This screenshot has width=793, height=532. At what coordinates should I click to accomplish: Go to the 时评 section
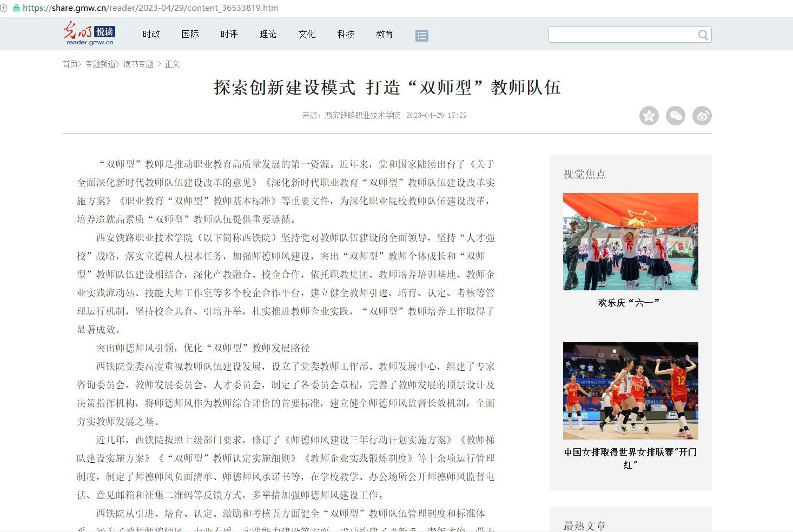click(x=229, y=34)
